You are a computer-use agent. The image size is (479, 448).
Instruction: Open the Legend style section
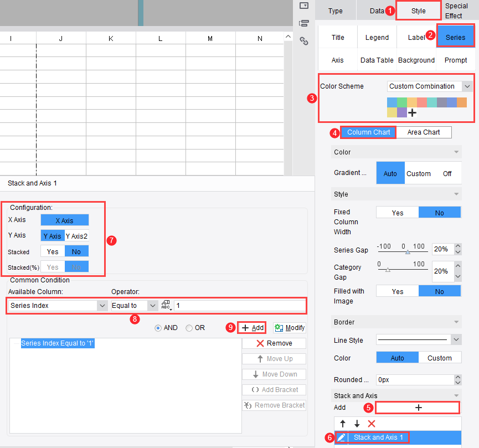pos(377,37)
